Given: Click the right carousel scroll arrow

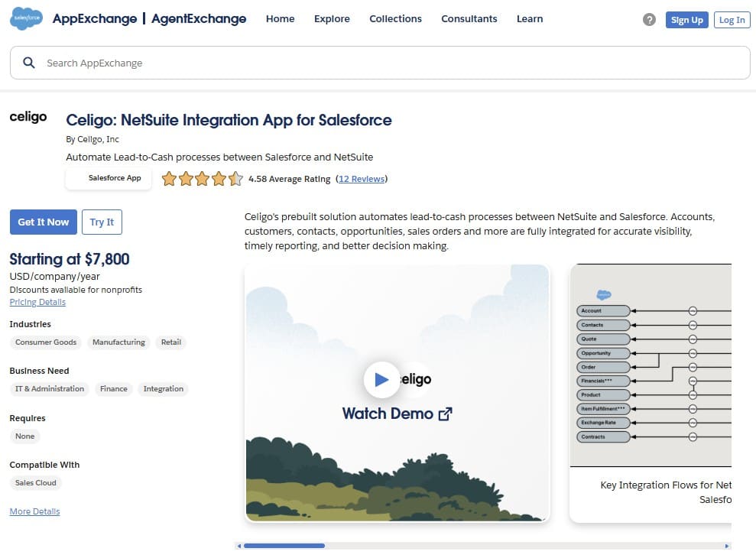Looking at the screenshot, I should point(726,546).
